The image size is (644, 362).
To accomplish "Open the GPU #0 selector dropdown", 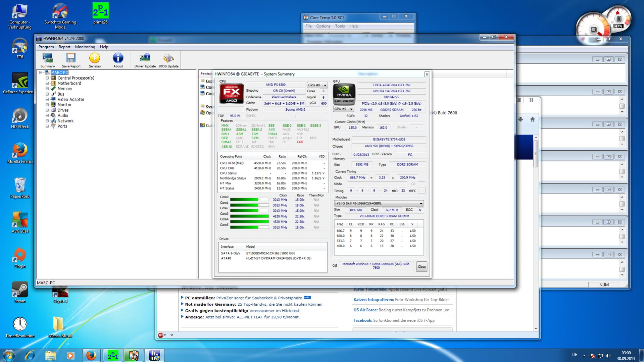I will 343,109.
